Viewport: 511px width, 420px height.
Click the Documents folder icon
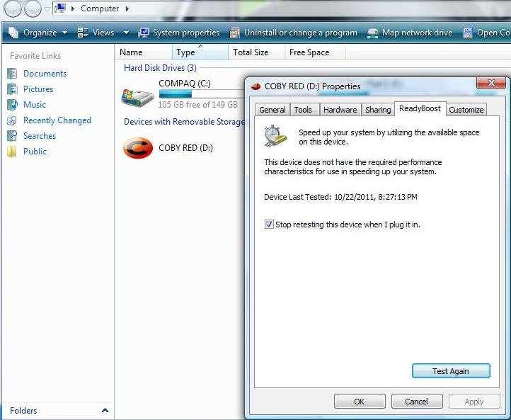(x=12, y=74)
